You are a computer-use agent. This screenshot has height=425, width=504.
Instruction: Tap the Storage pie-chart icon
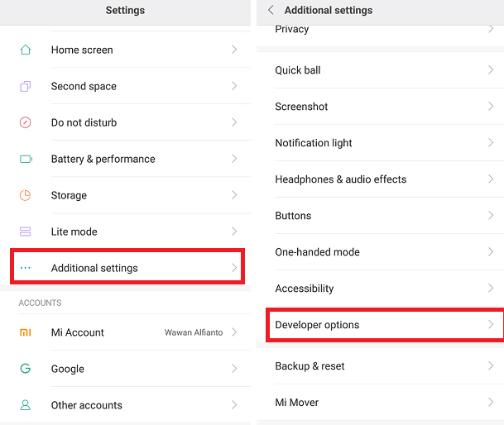[26, 195]
